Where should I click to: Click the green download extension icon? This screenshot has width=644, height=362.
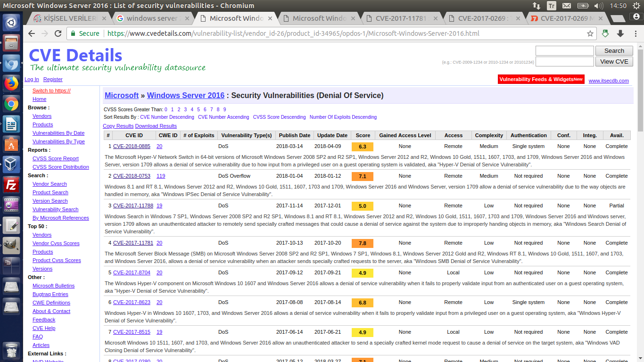point(606,33)
